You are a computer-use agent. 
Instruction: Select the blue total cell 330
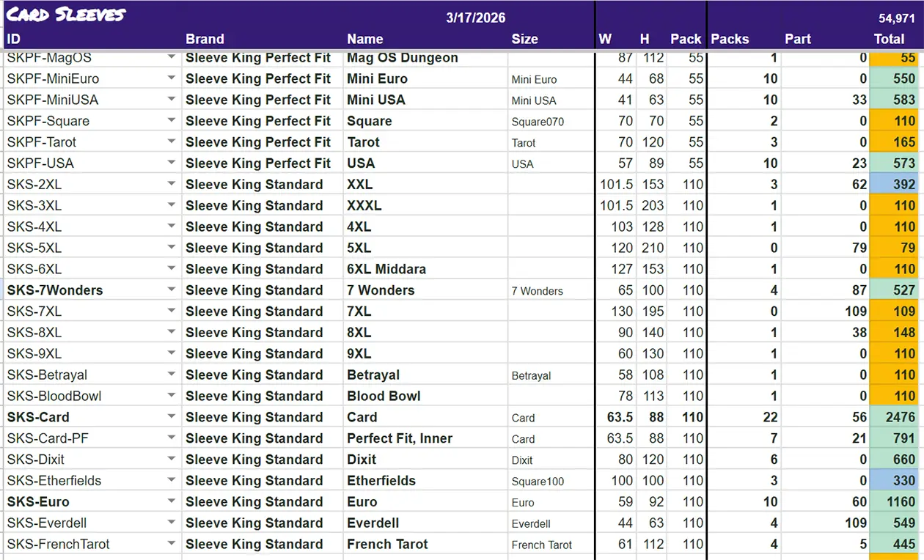point(894,481)
